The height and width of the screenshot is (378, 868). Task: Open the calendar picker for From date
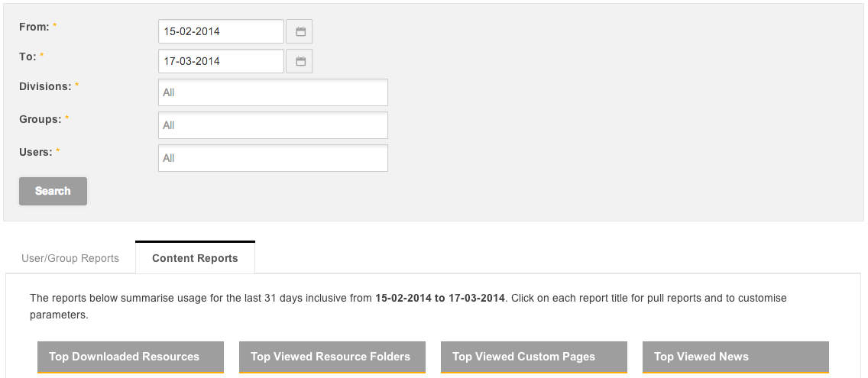point(299,31)
